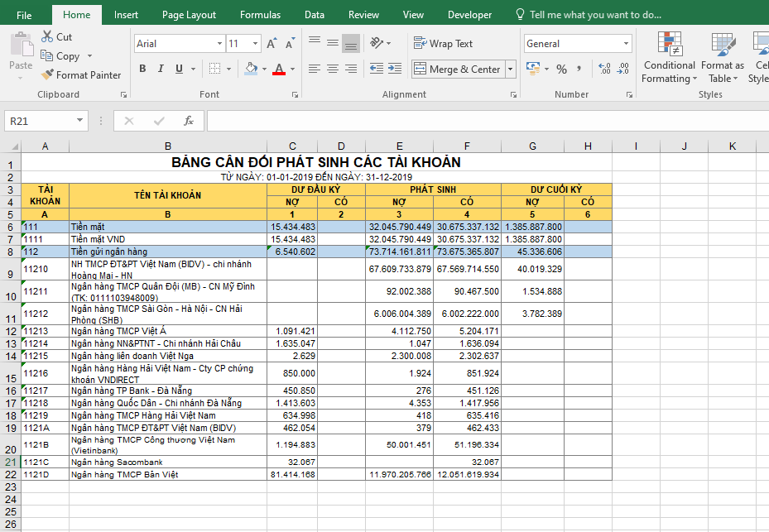Toggle Wrap Text on
The height and width of the screenshot is (532, 769).
click(x=443, y=44)
